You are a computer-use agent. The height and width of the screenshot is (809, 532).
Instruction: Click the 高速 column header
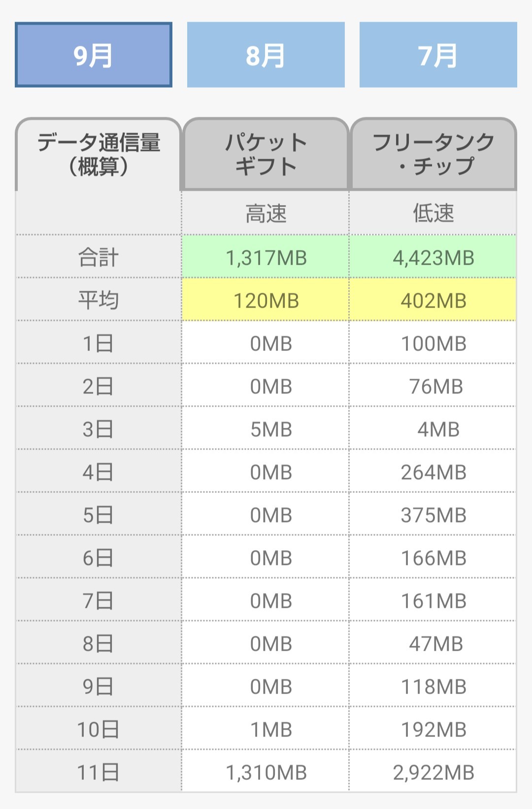click(266, 213)
